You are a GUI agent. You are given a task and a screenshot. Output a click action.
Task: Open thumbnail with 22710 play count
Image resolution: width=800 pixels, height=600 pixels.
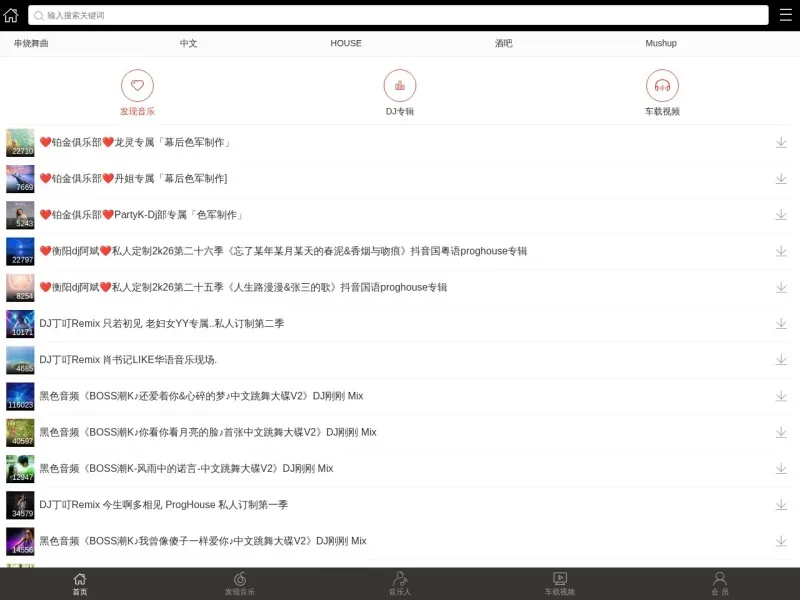pos(20,142)
